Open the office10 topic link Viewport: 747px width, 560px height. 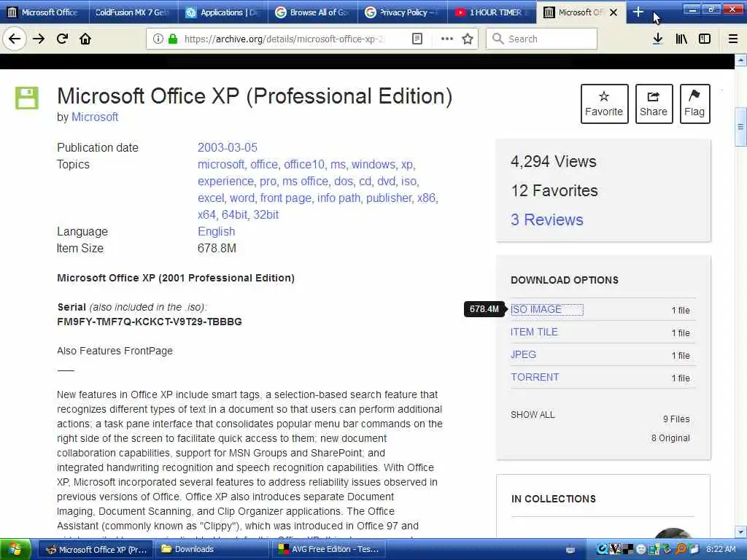coord(304,164)
